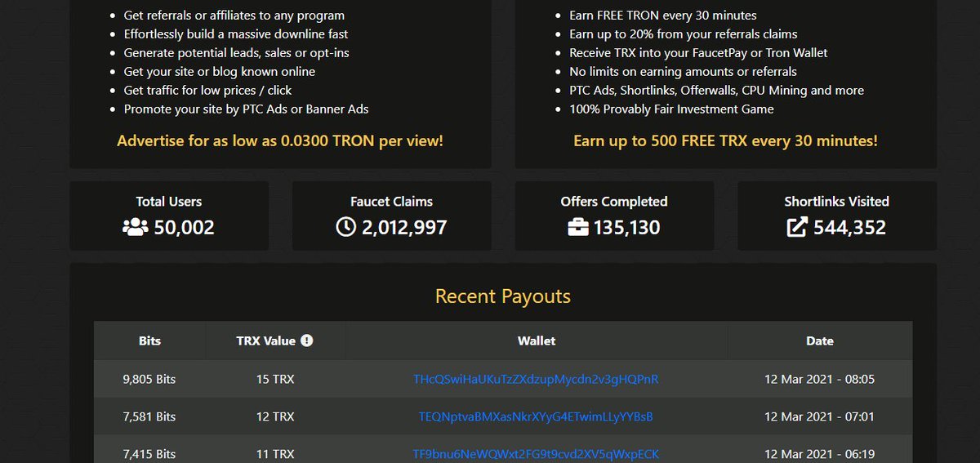The image size is (980, 463).
Task: Click the Offers Completed briefcase icon
Action: 577,227
